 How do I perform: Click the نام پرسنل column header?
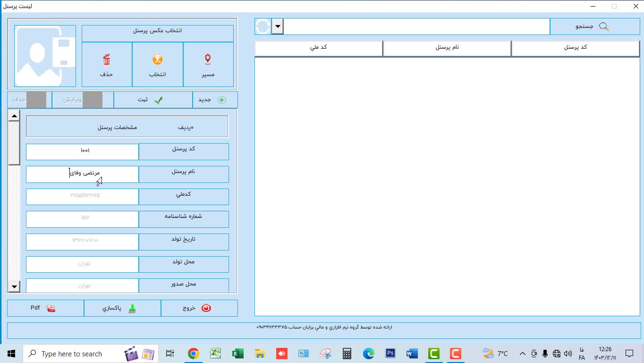(x=447, y=48)
